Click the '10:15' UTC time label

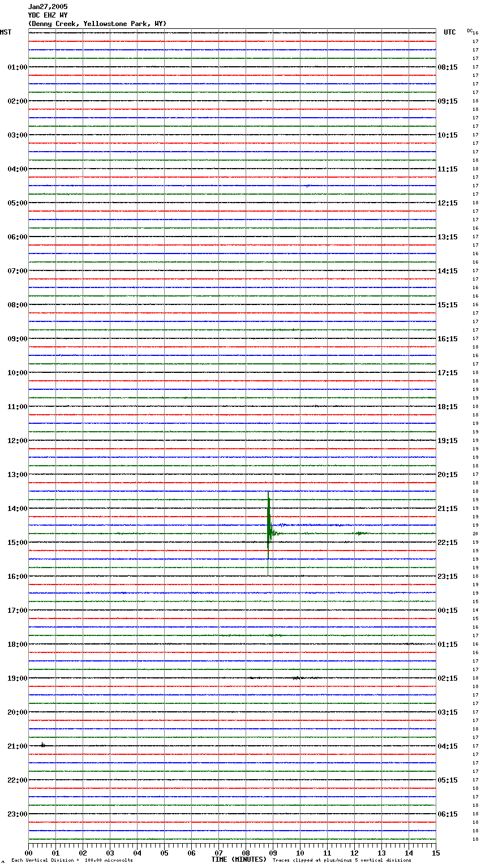(x=448, y=135)
